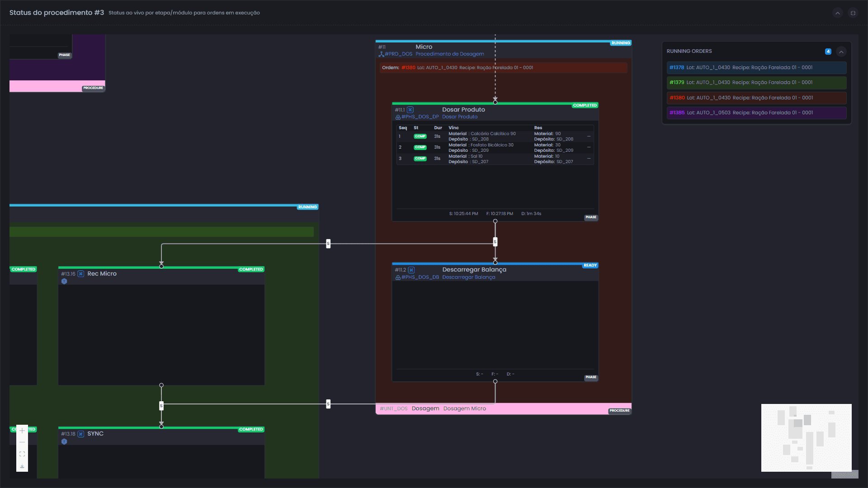The width and height of the screenshot is (868, 488).
Task: Click the Res column header
Action: (x=538, y=128)
